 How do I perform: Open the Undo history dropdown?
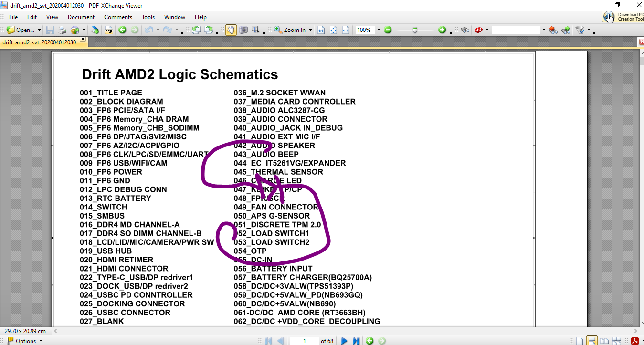157,30
